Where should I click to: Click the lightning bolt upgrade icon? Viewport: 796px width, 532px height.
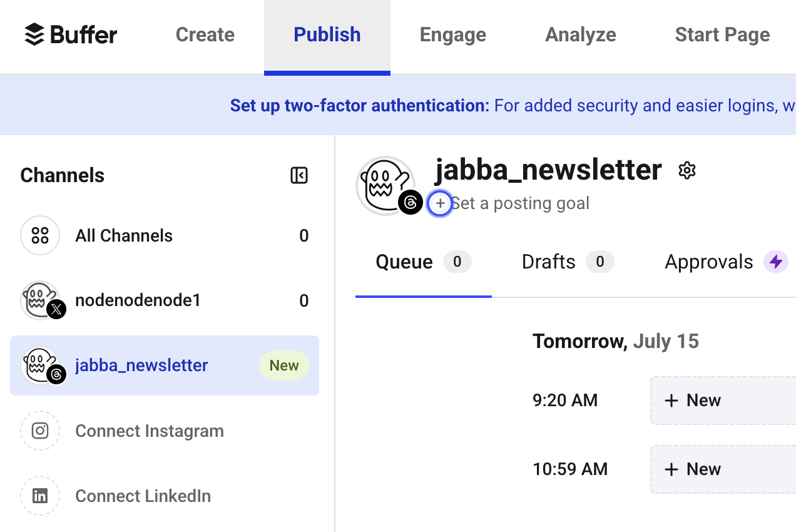[776, 262]
